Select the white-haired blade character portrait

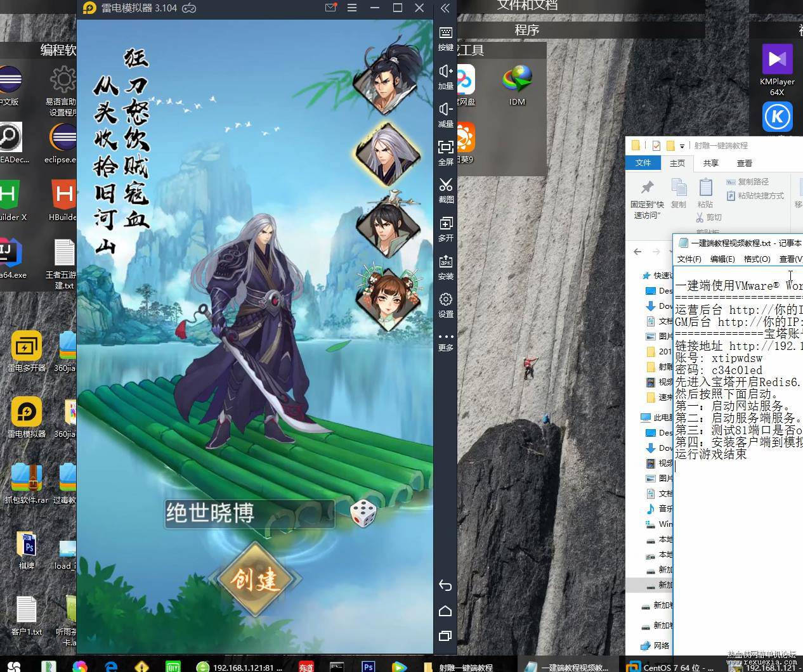[x=388, y=155]
